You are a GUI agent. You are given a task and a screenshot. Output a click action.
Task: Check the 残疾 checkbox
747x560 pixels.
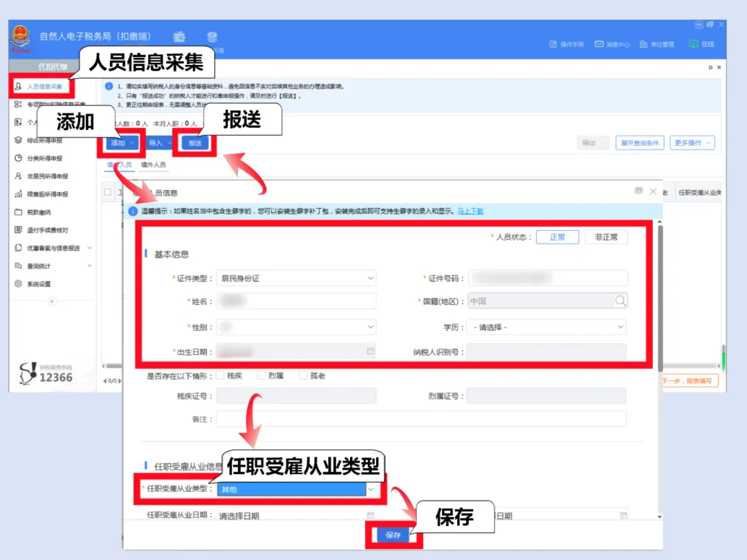pyautogui.click(x=220, y=375)
